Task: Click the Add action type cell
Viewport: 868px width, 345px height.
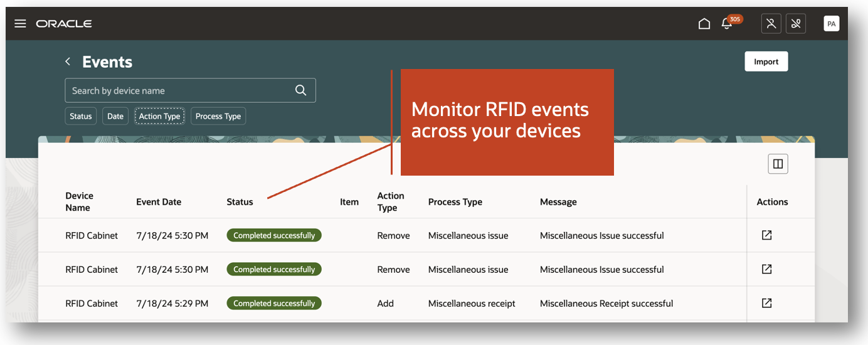Action: pyautogui.click(x=386, y=303)
